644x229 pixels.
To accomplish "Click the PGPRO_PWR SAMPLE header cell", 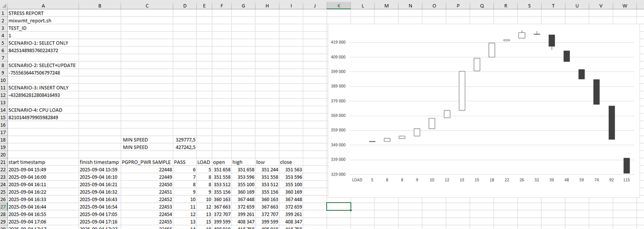I will [147, 162].
